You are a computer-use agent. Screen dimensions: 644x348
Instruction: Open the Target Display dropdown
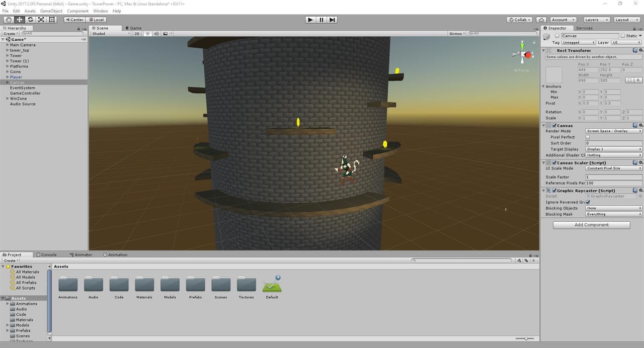point(614,149)
